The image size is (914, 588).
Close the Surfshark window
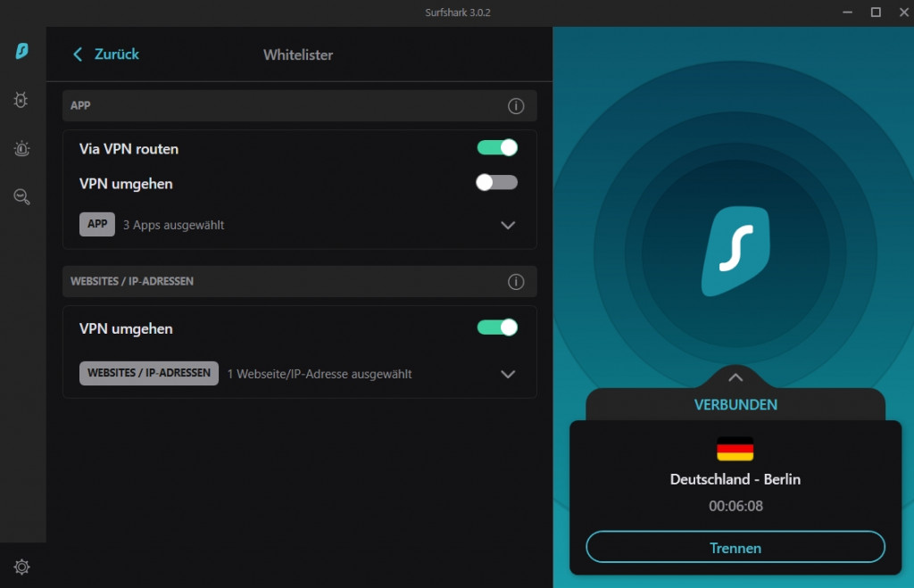(903, 12)
